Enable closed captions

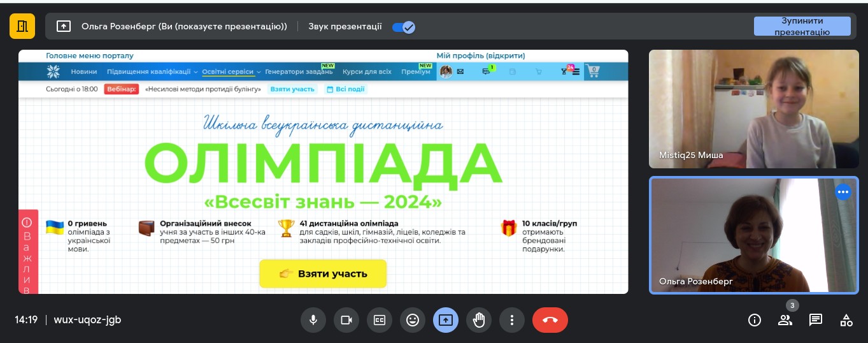coord(380,320)
